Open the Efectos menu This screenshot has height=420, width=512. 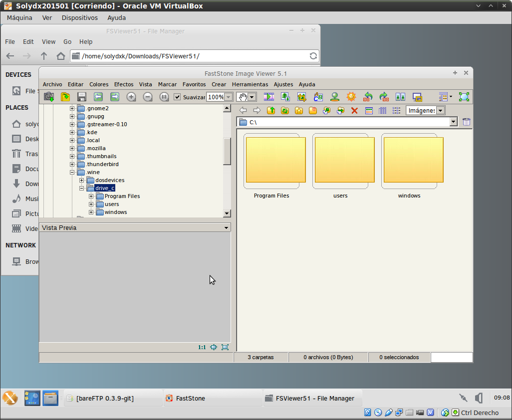(x=124, y=84)
